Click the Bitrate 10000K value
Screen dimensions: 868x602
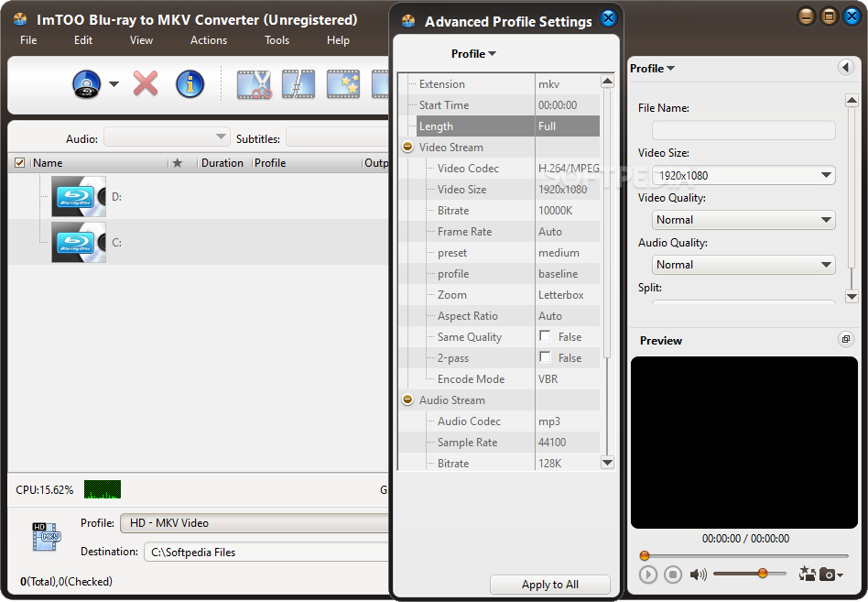[x=568, y=211]
